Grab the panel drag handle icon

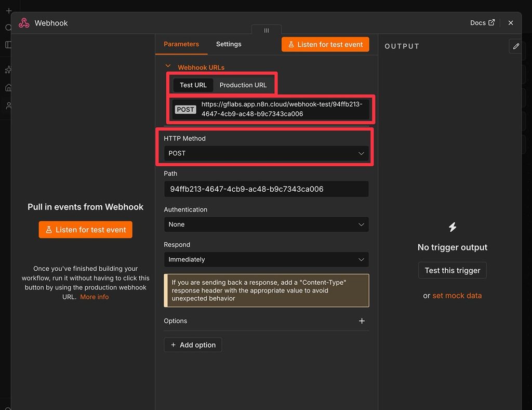(267, 31)
